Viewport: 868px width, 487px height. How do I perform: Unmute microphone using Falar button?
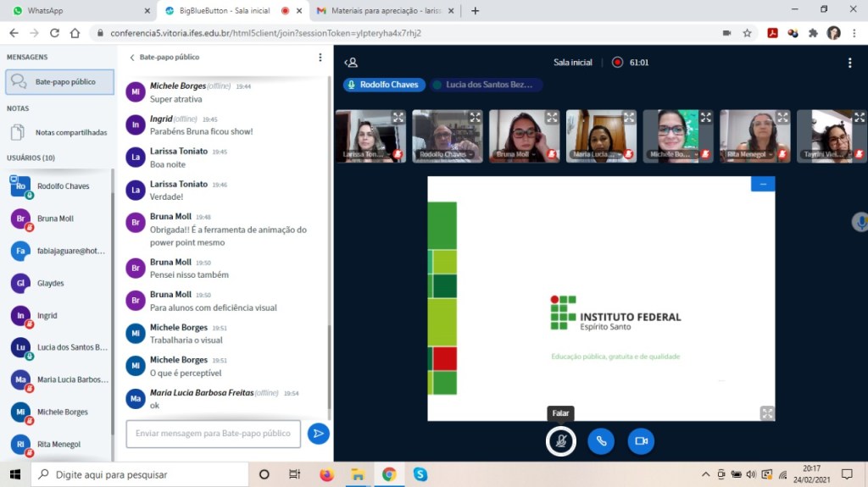pyautogui.click(x=560, y=441)
